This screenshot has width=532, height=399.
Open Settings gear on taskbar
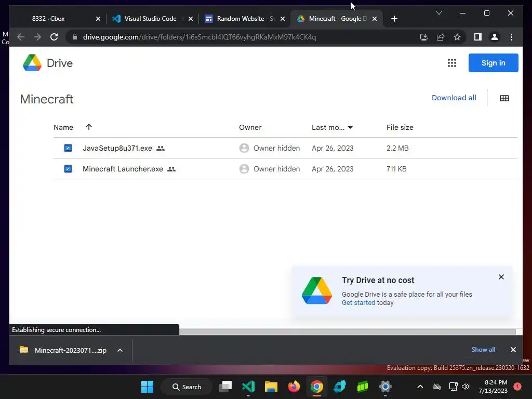(x=385, y=387)
